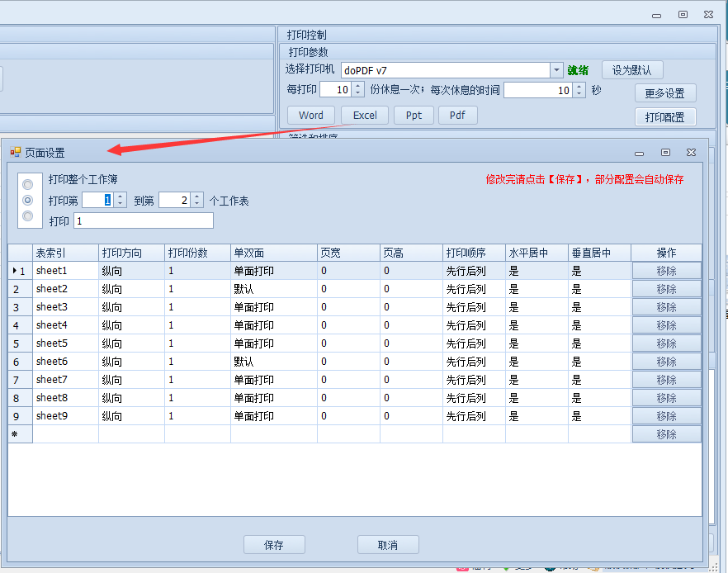Viewport: 728px width, 573px height.
Task: Select the 打印整个工作簿 radio button
Action: tap(28, 184)
